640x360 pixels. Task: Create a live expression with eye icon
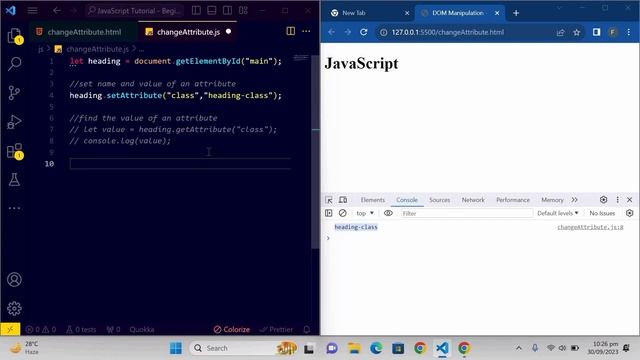pos(388,213)
